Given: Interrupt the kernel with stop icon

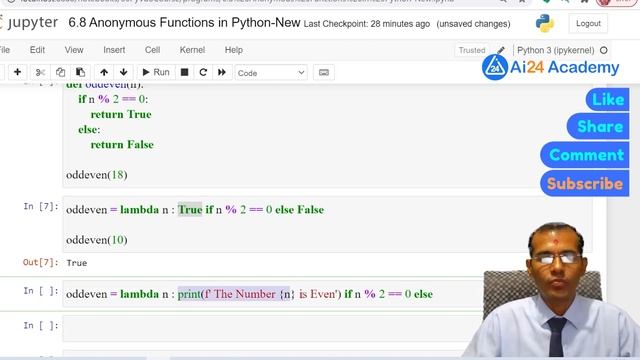Looking at the screenshot, I should pyautogui.click(x=184, y=72).
